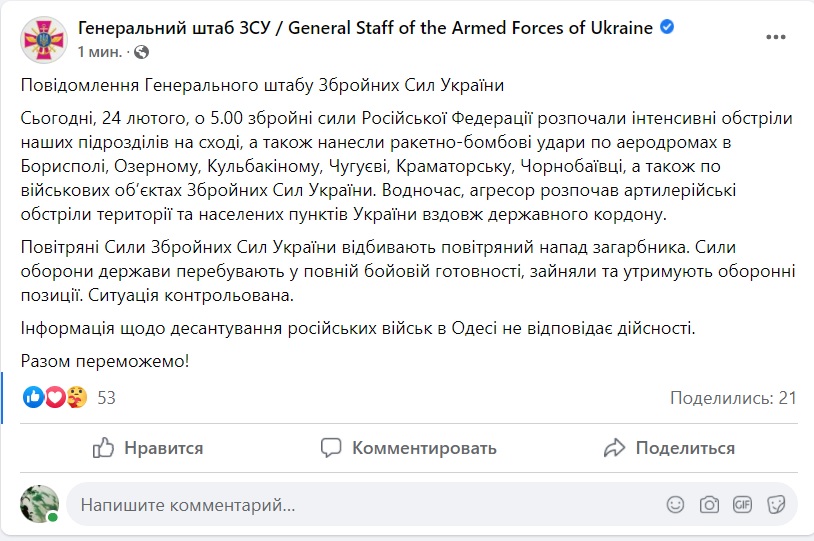Click the post timestamp '1 мин.'
The image size is (814, 541).
tap(101, 50)
